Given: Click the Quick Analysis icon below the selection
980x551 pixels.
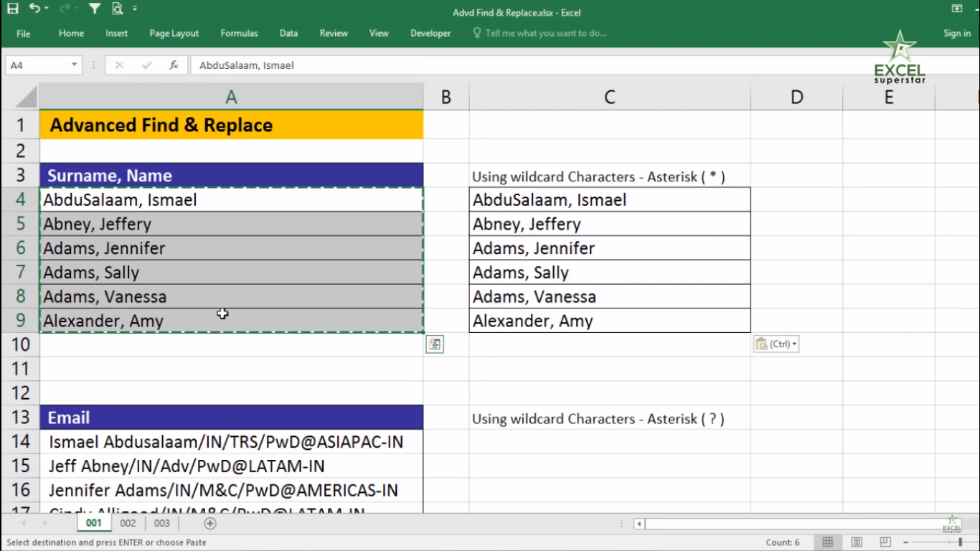Looking at the screenshot, I should point(435,344).
